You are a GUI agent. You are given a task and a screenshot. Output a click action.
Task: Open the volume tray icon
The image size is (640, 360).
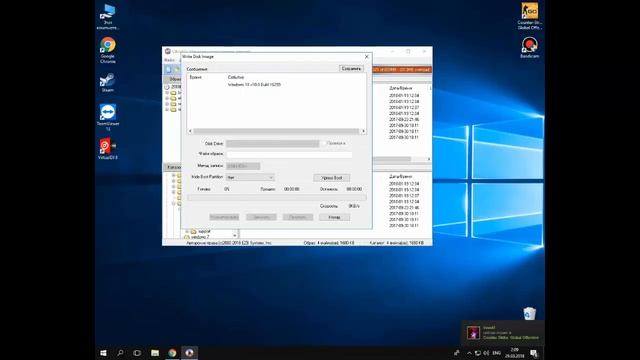486,353
